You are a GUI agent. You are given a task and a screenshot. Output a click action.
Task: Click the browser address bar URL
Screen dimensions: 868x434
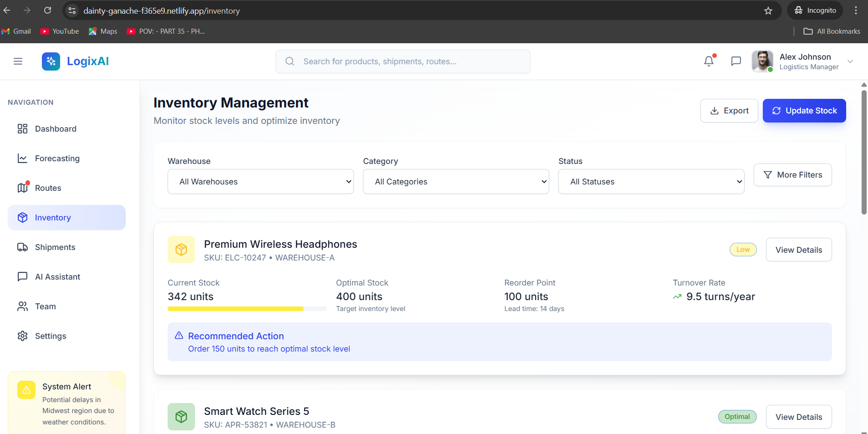point(162,10)
